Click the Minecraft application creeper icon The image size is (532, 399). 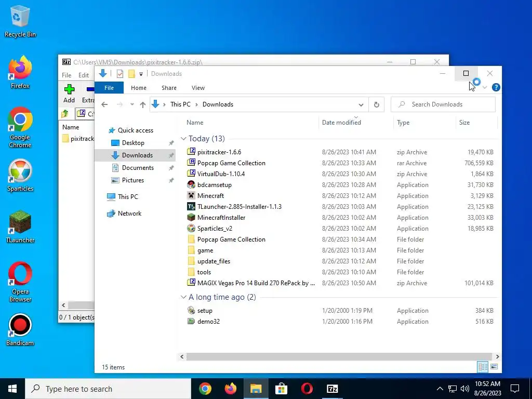[x=191, y=195]
